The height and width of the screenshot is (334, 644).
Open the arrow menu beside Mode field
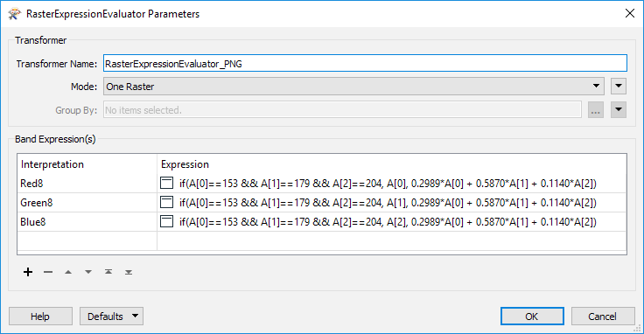(x=618, y=87)
